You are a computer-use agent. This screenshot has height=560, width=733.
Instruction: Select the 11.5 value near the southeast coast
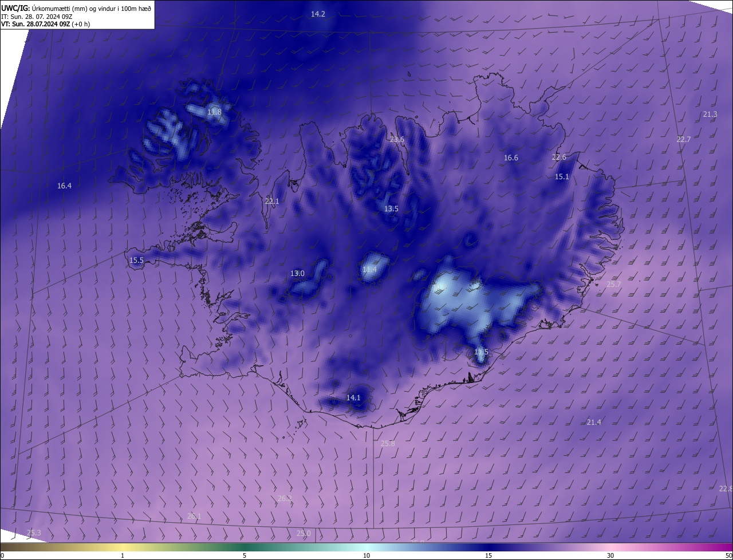click(x=481, y=352)
